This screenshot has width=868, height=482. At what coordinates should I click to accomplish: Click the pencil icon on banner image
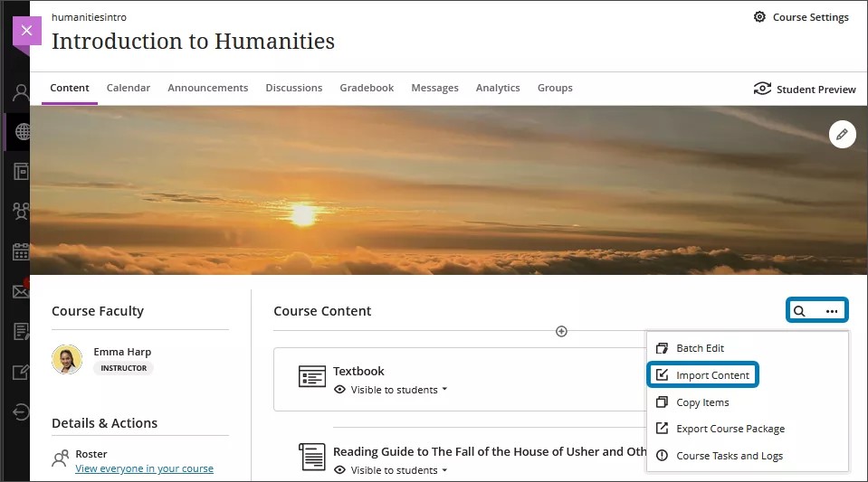(842, 135)
